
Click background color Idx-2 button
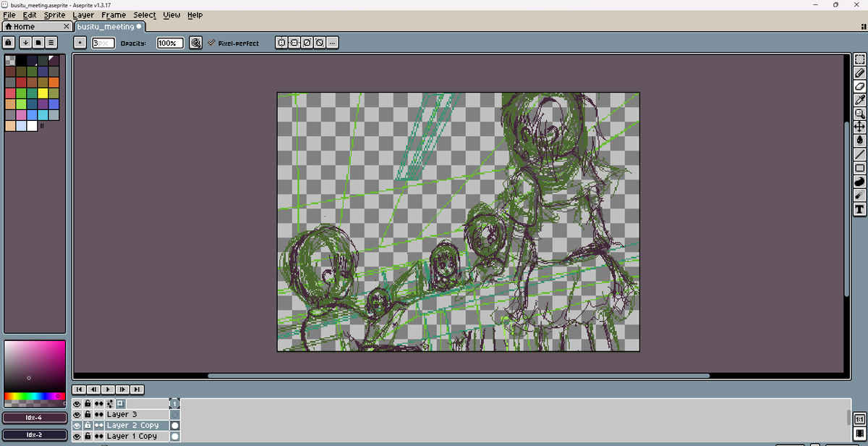click(x=34, y=435)
